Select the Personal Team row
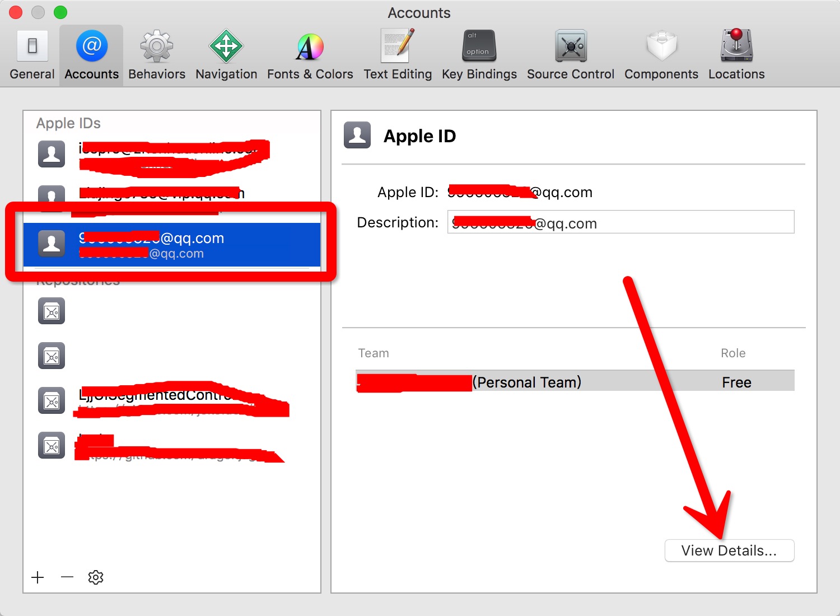Image resolution: width=840 pixels, height=616 pixels. click(x=575, y=382)
